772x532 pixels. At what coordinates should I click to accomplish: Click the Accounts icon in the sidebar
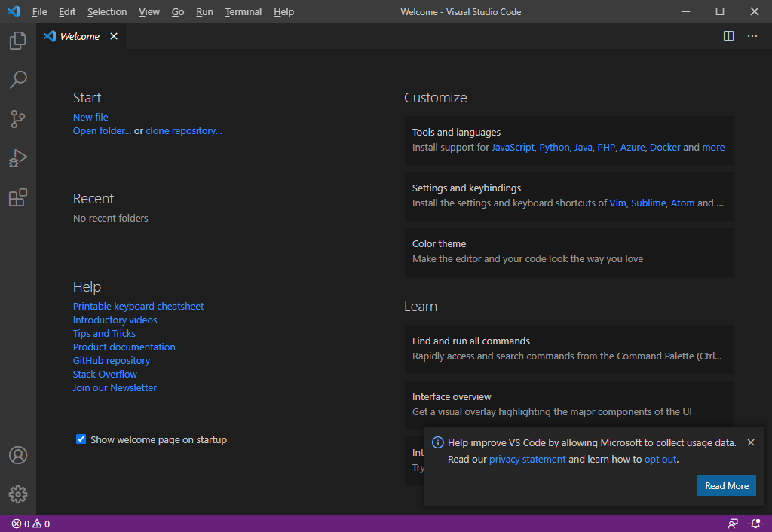click(17, 454)
